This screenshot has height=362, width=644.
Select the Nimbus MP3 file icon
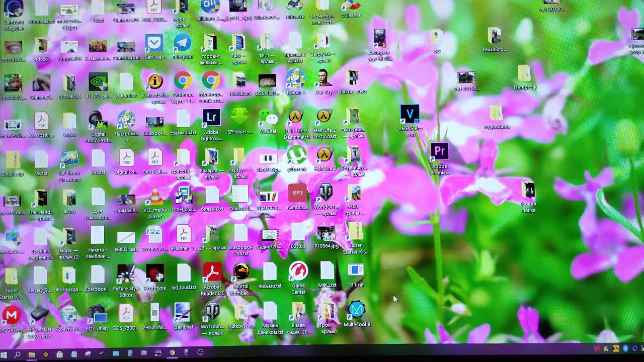point(297,193)
